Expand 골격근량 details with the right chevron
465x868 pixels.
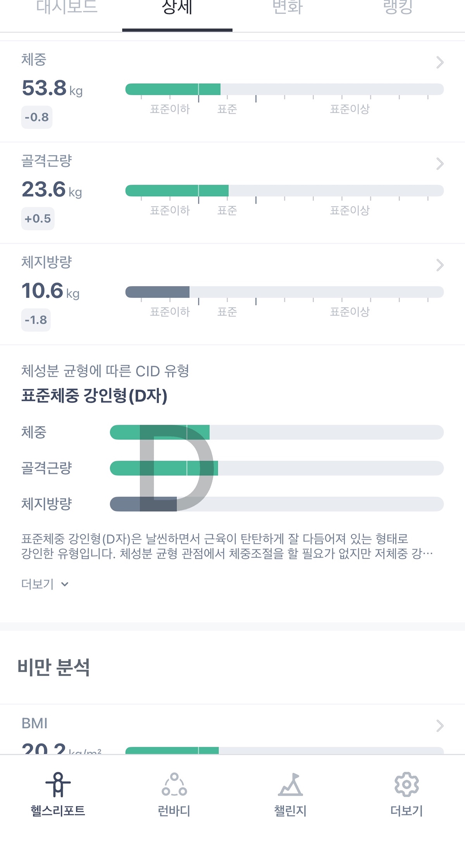click(439, 164)
